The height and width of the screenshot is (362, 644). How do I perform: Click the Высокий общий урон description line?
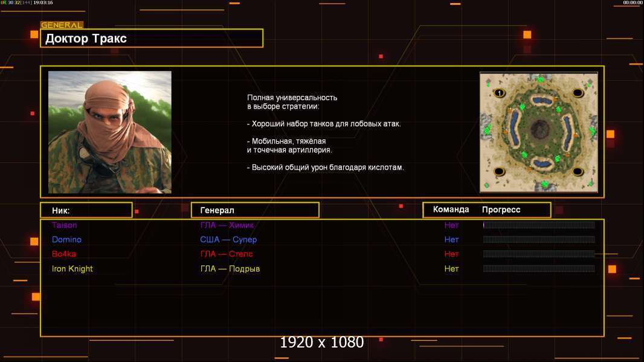click(325, 167)
